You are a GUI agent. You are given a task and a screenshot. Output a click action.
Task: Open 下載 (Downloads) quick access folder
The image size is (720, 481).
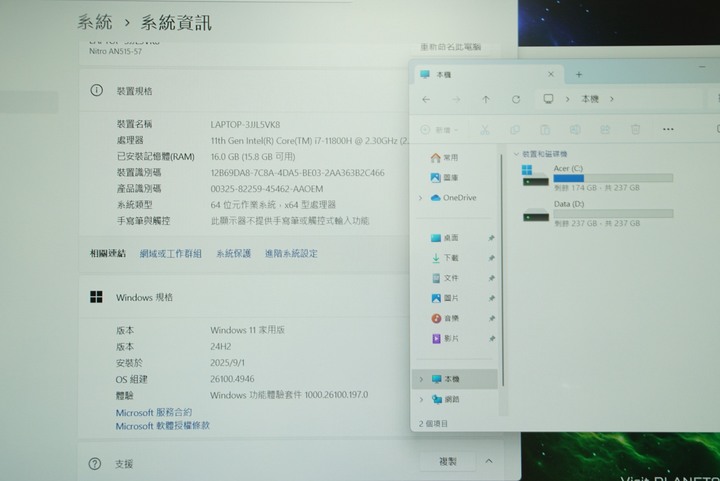[x=445, y=258]
